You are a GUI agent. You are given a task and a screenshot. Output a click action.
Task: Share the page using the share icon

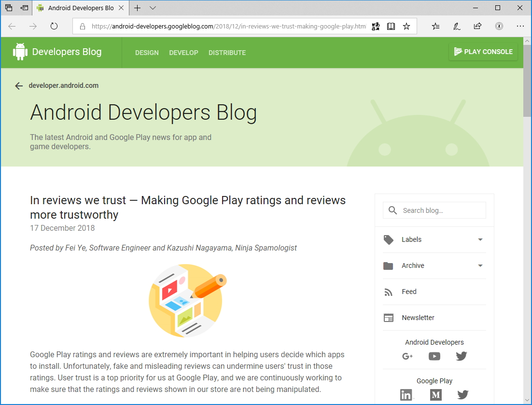477,27
